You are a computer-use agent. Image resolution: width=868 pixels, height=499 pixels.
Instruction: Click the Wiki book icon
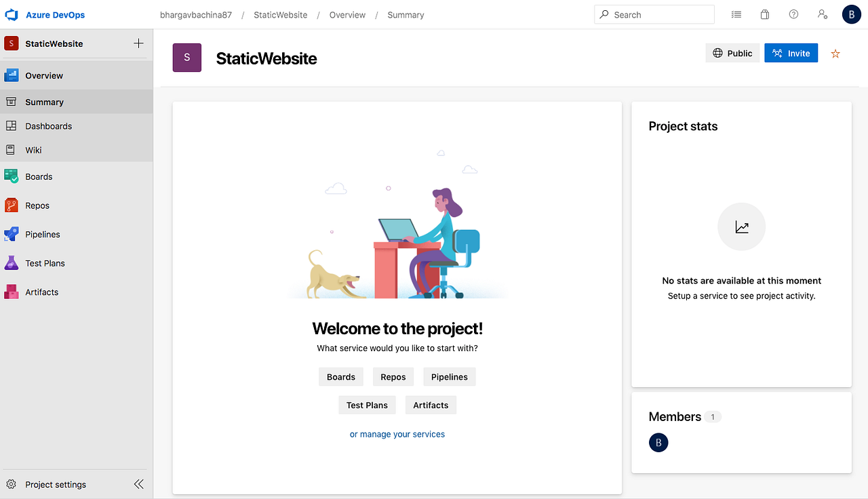tap(11, 150)
